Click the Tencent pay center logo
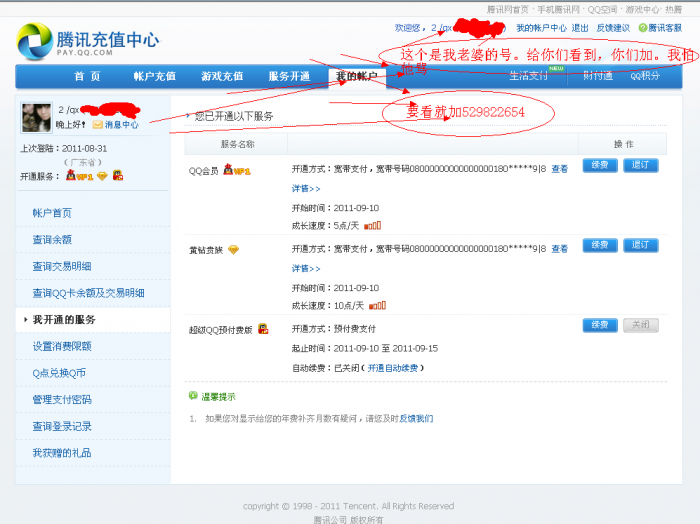The image size is (700, 524). (88, 41)
